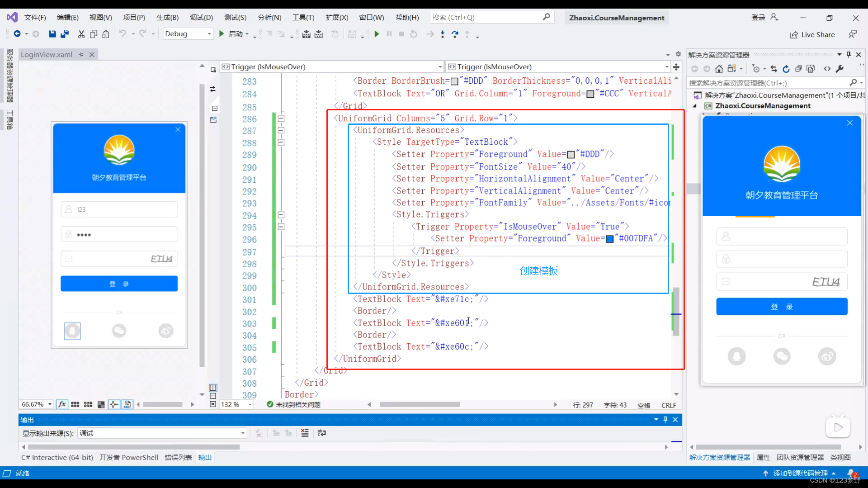Click the 登录 sign-in button at top right
868x488 pixels.
pos(764,18)
